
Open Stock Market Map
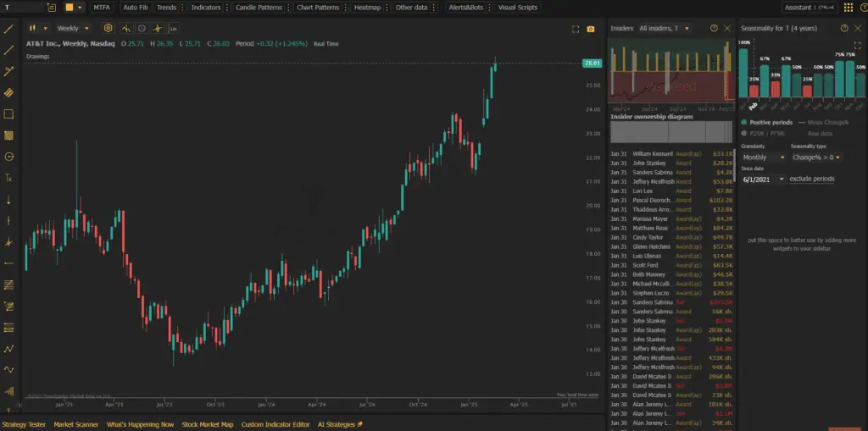[208, 424]
